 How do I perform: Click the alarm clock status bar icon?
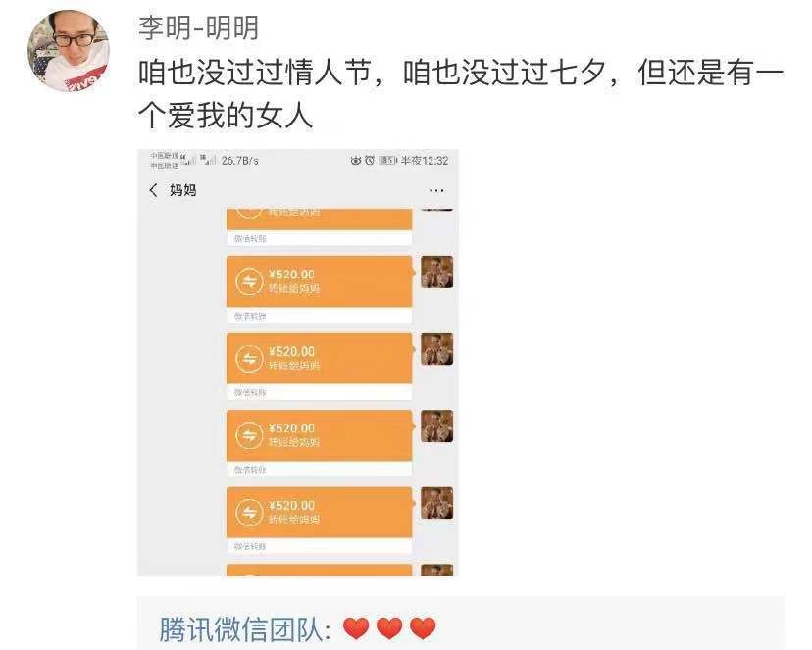pos(370,161)
